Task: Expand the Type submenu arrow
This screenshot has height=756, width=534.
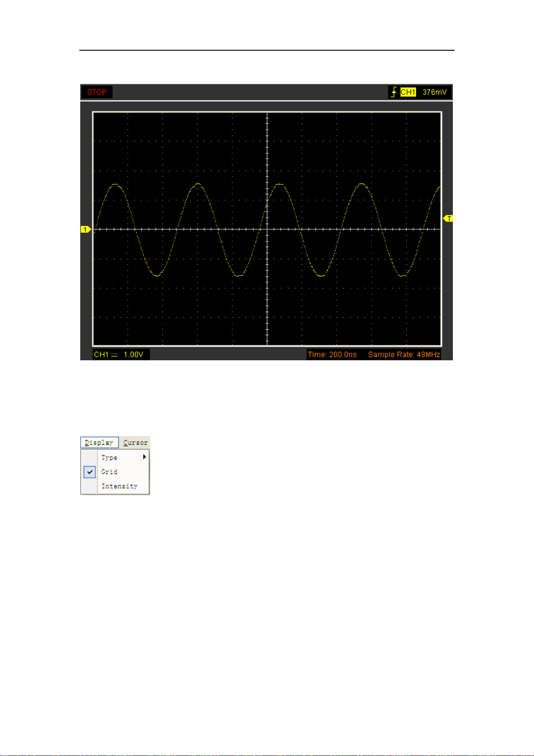Action: [144, 457]
